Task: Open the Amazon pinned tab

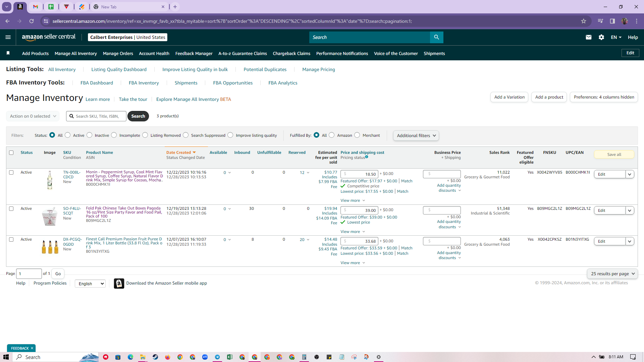Action: click(20, 7)
